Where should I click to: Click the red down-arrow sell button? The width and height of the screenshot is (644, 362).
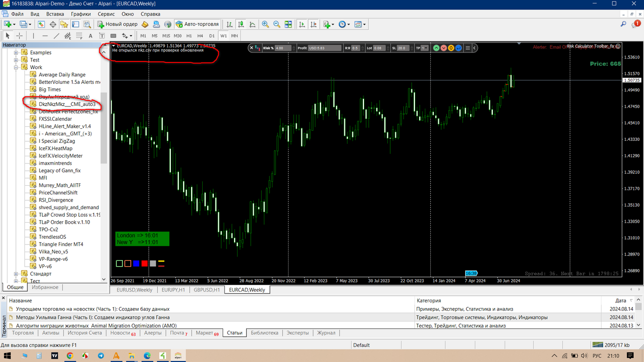pyautogui.click(x=444, y=48)
